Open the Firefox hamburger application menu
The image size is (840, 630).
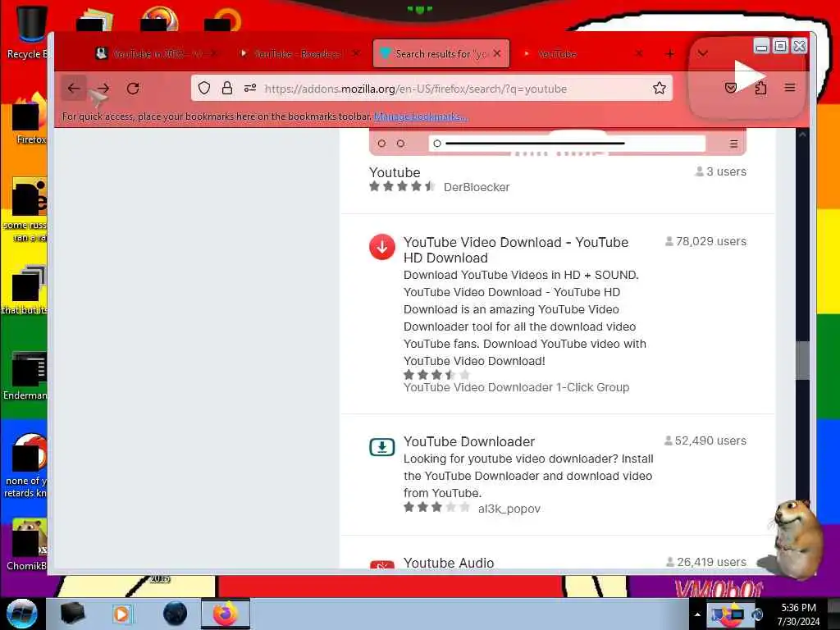pos(790,87)
